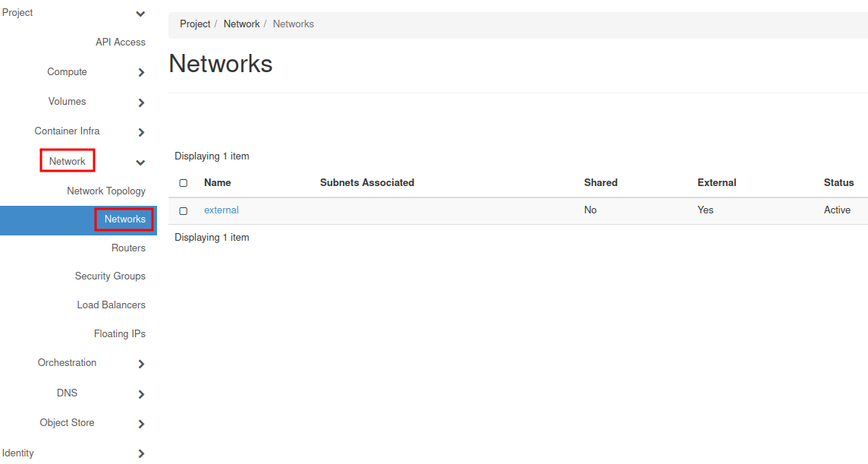Expand the Identity panel chevron
This screenshot has width=868, height=464.
click(141, 453)
